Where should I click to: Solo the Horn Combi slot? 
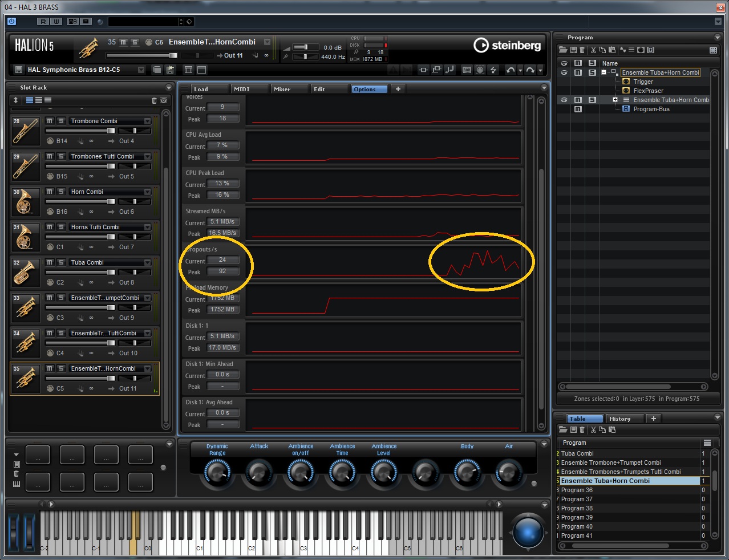click(x=61, y=192)
